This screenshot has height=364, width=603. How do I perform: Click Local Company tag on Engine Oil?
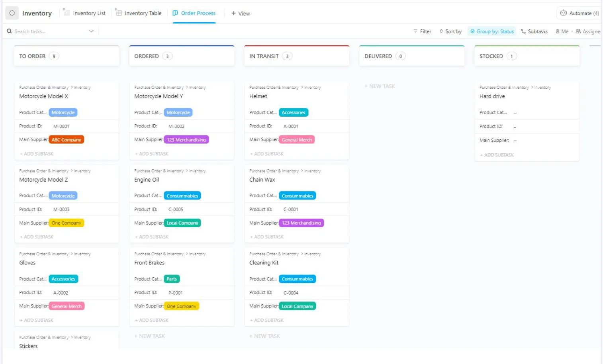182,223
